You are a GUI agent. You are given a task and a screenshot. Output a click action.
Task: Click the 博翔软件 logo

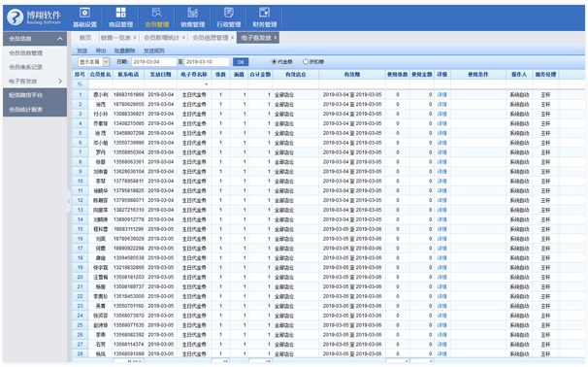[35, 17]
